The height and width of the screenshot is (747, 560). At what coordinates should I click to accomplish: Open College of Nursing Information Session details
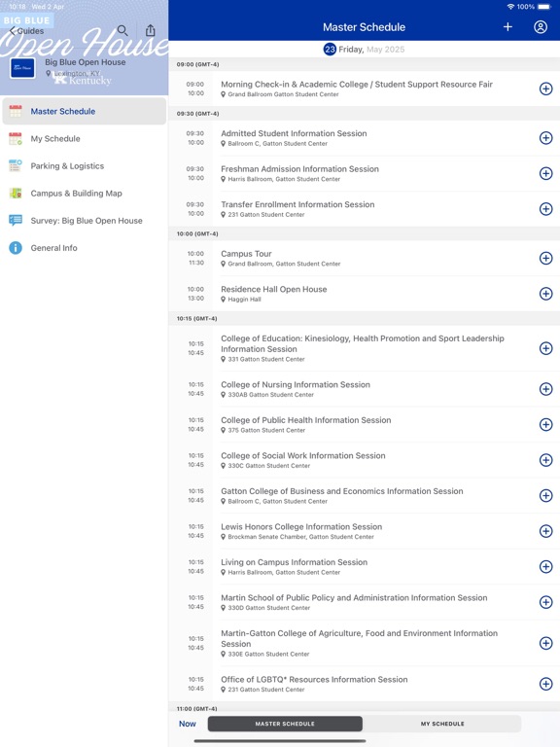coord(365,389)
